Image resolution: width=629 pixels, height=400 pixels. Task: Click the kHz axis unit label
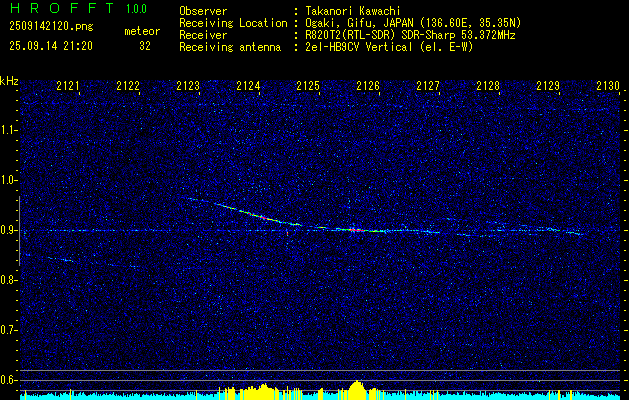[x=10, y=81]
